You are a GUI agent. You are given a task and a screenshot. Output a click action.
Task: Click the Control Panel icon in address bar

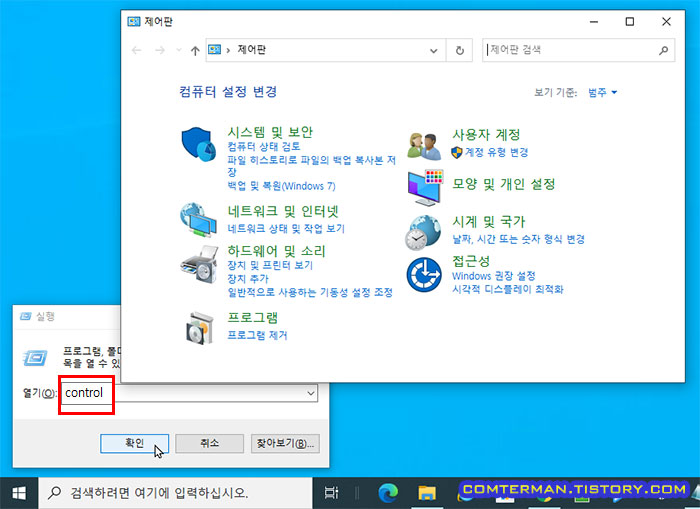[215, 50]
